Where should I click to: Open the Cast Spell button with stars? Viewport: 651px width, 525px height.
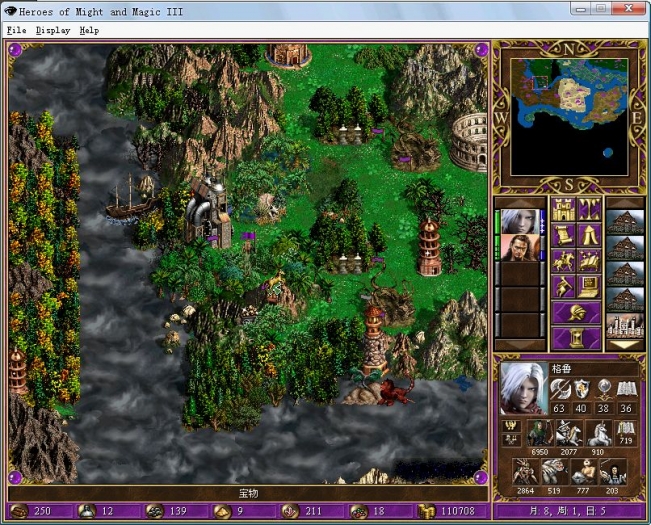pyautogui.click(x=589, y=261)
